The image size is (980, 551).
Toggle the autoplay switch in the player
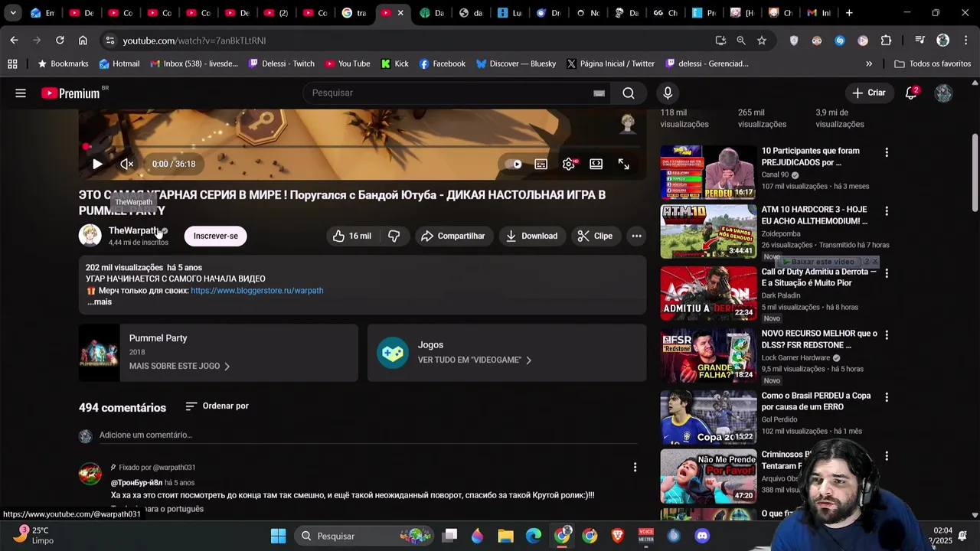[x=513, y=164]
